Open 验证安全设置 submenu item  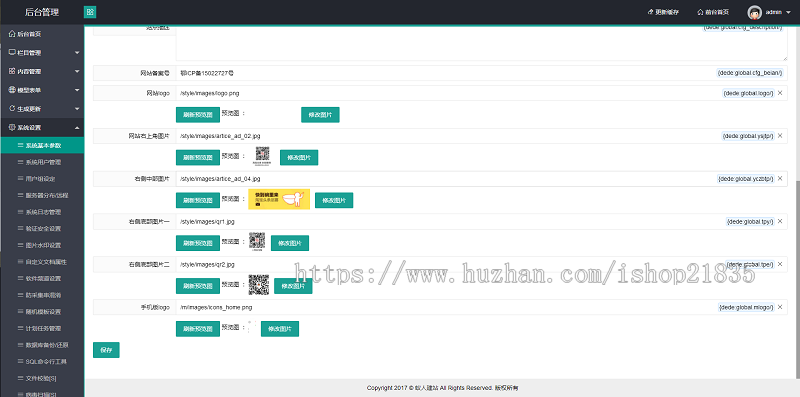point(42,229)
